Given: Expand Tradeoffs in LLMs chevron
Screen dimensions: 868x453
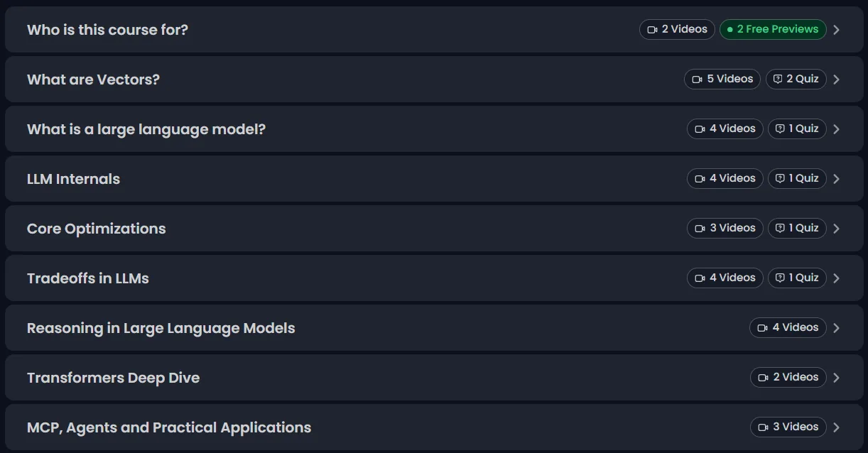Looking at the screenshot, I should pyautogui.click(x=837, y=278).
